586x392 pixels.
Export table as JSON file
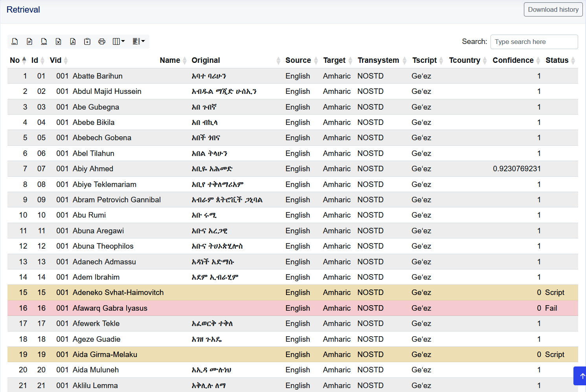coord(44,42)
